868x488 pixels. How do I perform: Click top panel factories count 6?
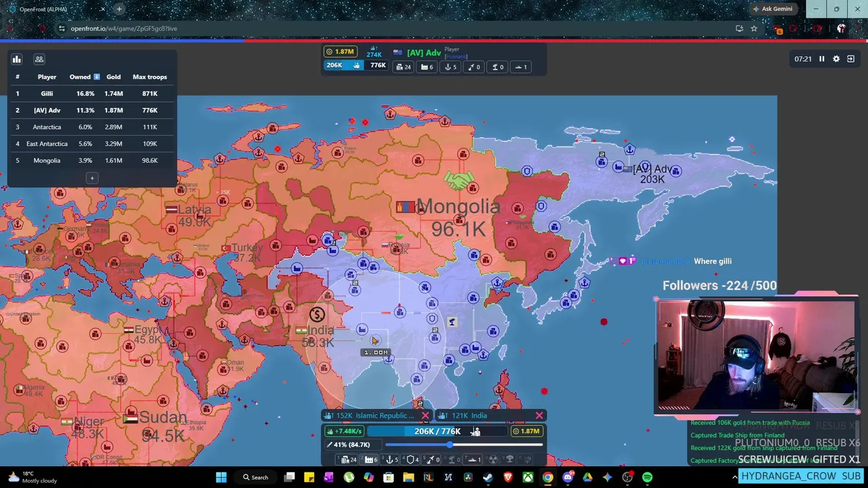point(427,67)
